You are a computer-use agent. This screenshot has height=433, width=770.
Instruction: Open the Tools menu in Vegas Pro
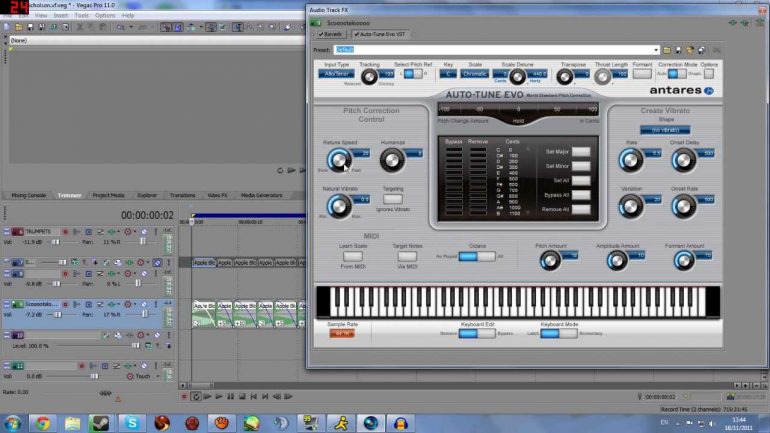(82, 15)
